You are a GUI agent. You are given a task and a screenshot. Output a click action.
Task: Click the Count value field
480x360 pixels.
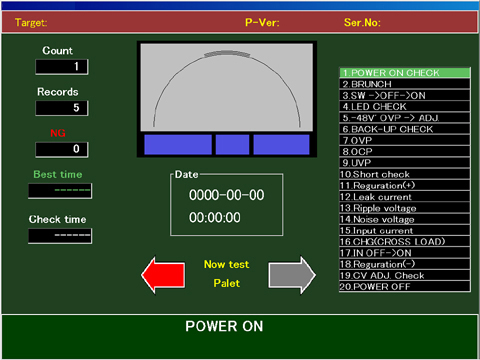62,67
